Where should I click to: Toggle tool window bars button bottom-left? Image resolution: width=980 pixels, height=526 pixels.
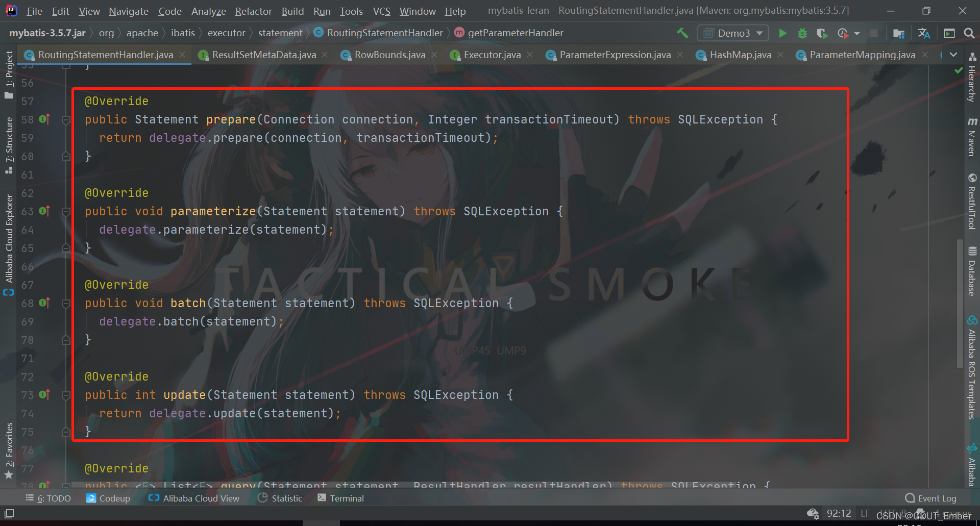click(9, 514)
